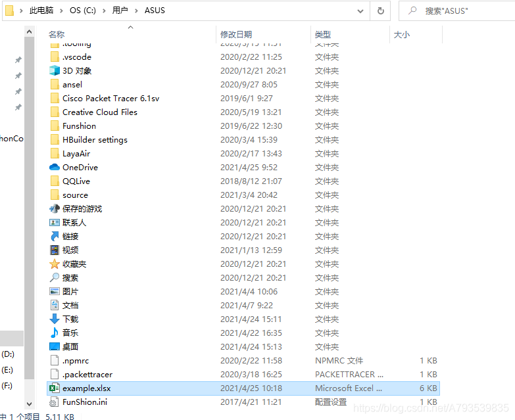Select the LayaAir folder
The width and height of the screenshot is (515, 420).
click(76, 153)
